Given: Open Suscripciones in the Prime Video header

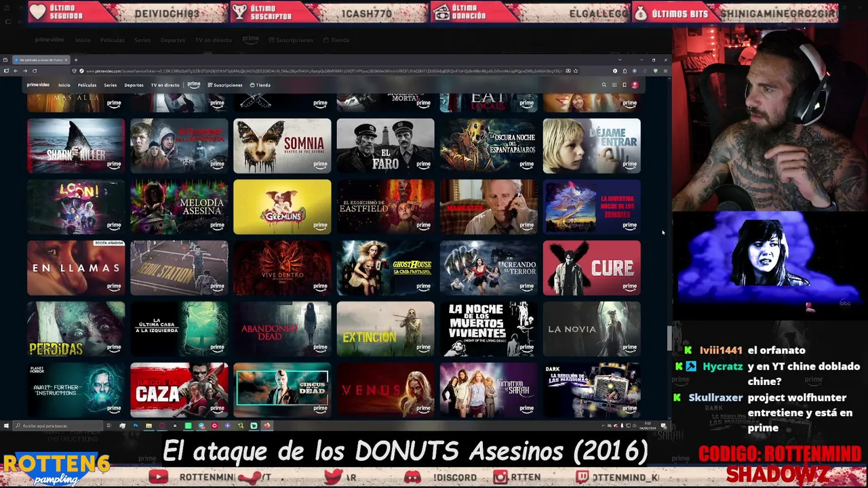Looking at the screenshot, I should 225,85.
